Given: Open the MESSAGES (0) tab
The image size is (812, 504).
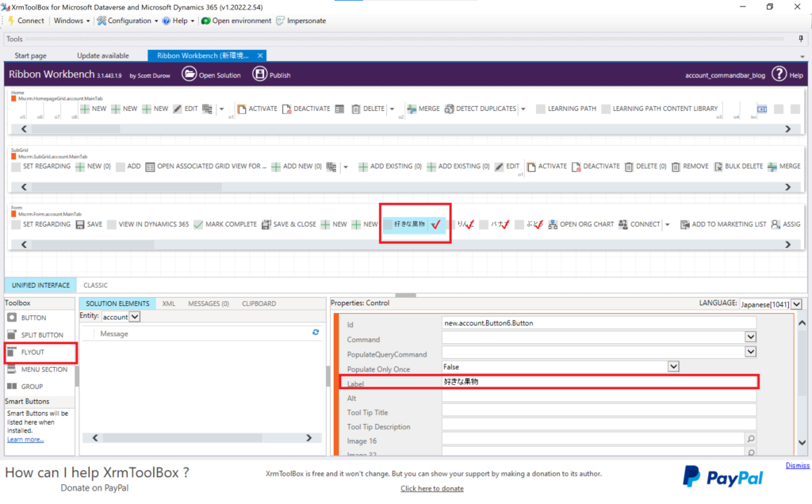Looking at the screenshot, I should point(209,304).
